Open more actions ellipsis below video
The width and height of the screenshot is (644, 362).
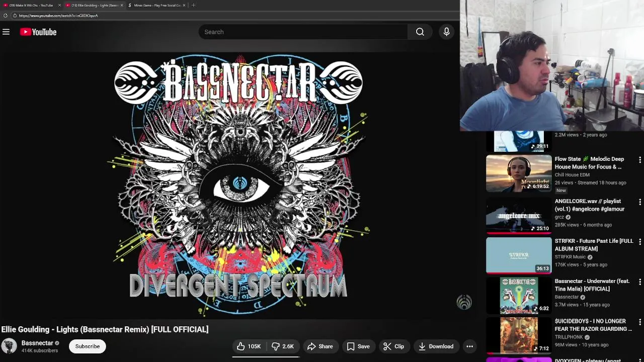coord(469,346)
